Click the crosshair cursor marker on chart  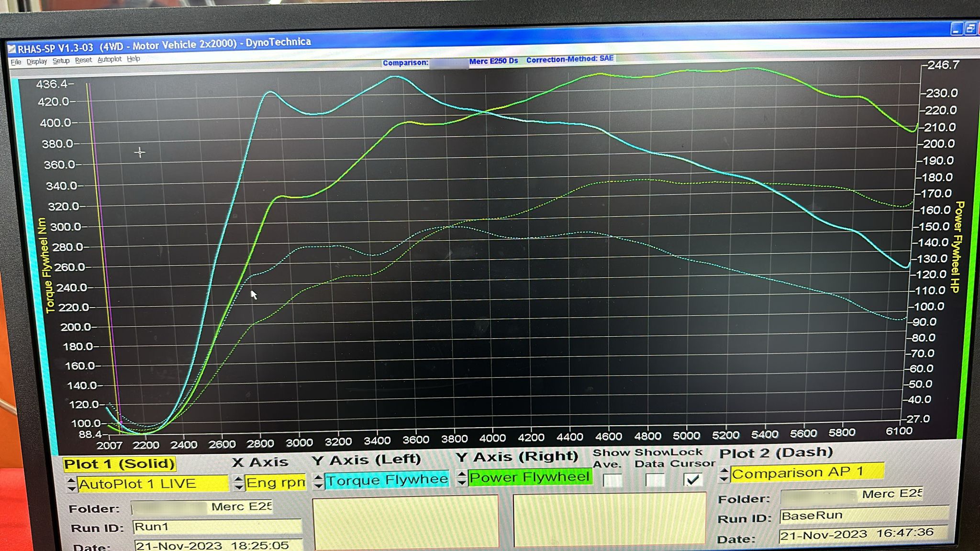(140, 153)
